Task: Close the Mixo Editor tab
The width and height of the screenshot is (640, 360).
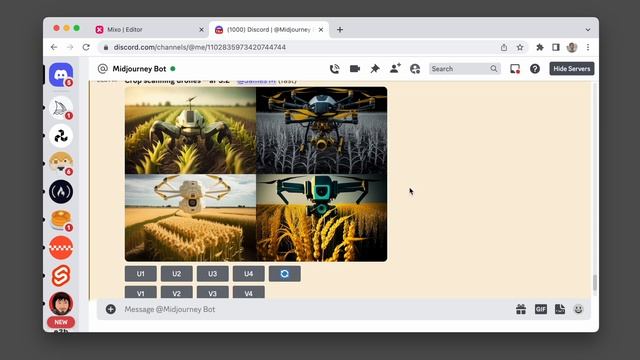Action: [x=201, y=29]
